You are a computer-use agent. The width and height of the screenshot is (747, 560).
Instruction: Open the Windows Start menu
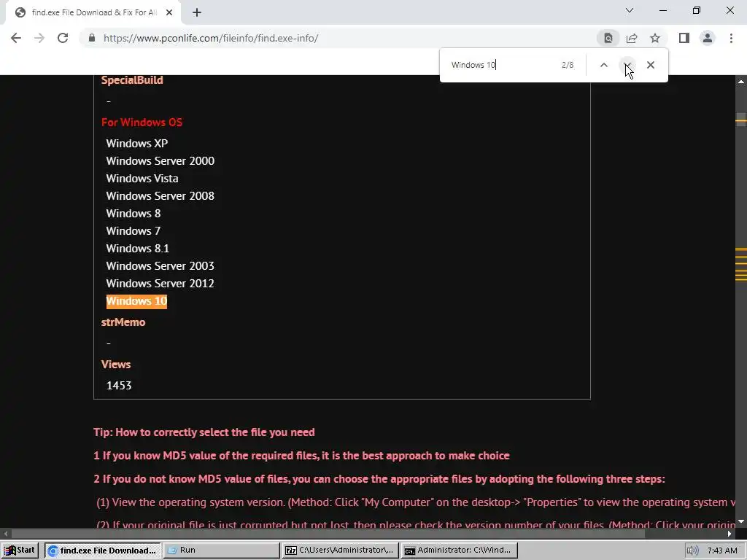tap(20, 550)
